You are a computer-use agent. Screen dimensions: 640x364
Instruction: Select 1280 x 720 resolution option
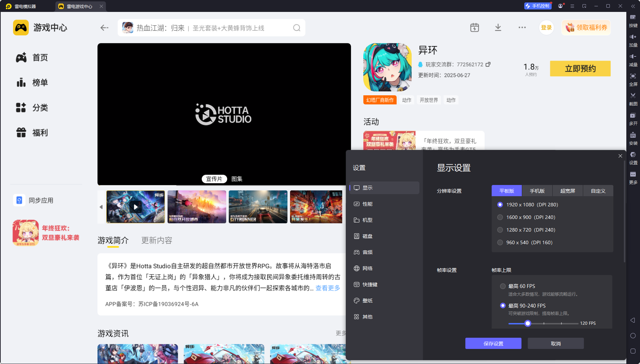[x=500, y=230]
